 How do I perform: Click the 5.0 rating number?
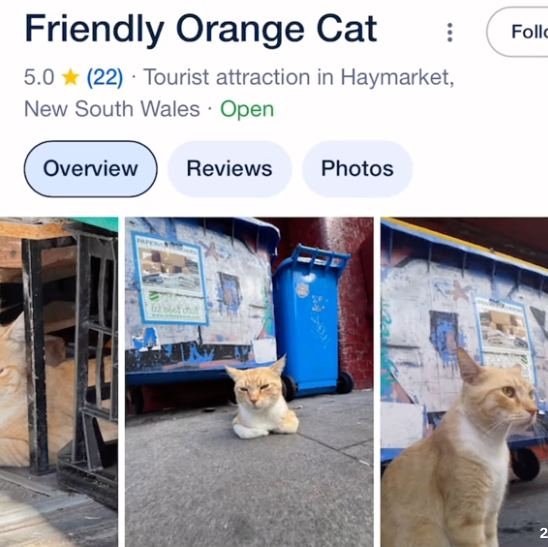[39, 77]
